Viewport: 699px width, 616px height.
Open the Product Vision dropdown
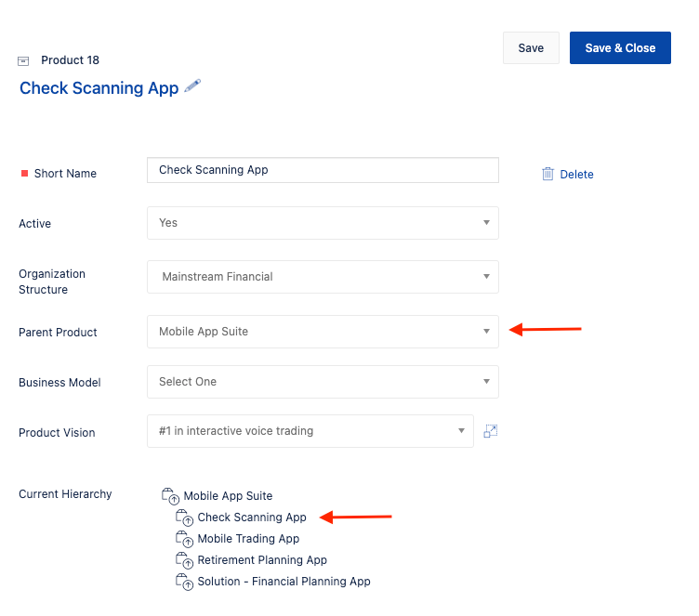(x=310, y=431)
